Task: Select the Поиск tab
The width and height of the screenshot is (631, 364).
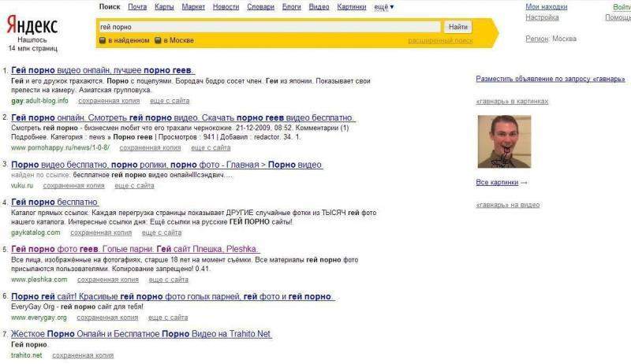Action: coord(110,7)
